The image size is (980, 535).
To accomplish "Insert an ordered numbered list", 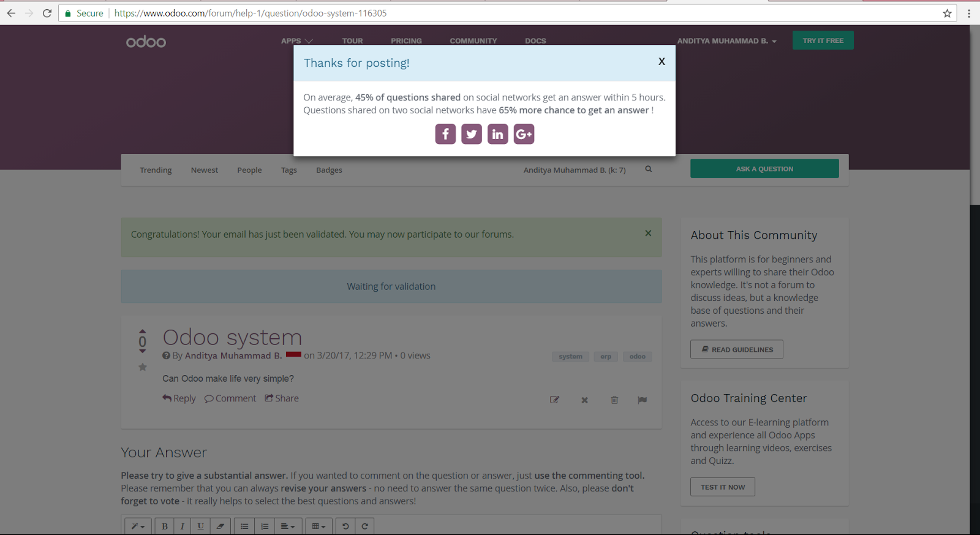I will (x=265, y=526).
